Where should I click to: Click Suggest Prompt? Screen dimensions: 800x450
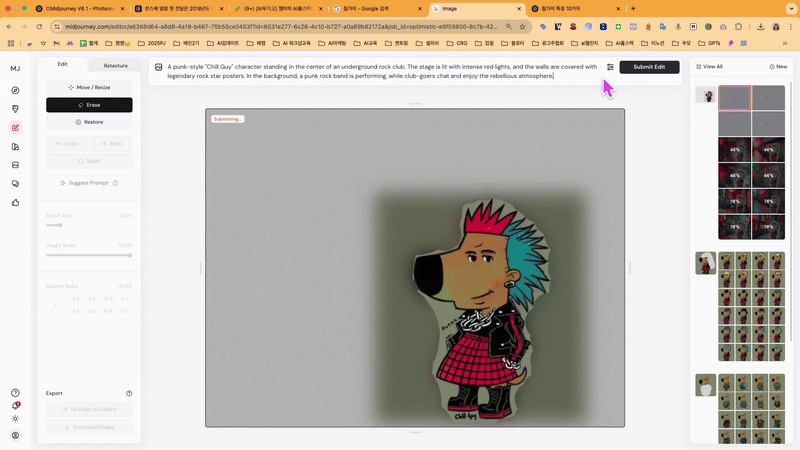tap(84, 183)
